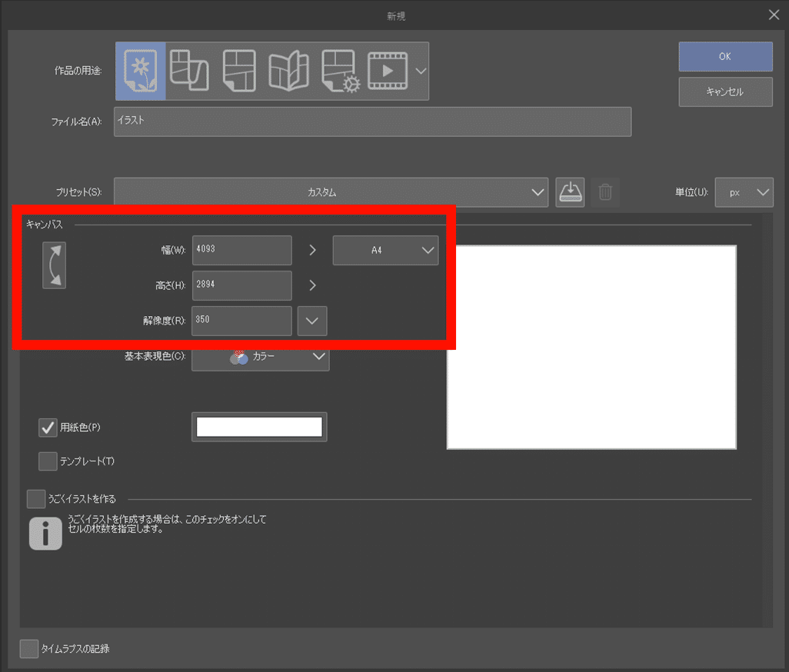The width and height of the screenshot is (789, 672).
Task: Open the basic expression color dropdown
Action: [x=260, y=357]
